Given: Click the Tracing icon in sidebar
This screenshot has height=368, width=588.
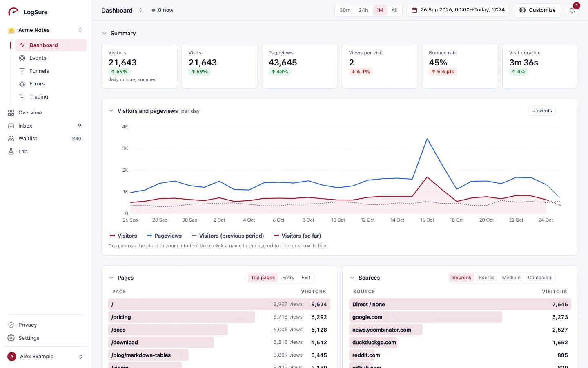Looking at the screenshot, I should (22, 97).
